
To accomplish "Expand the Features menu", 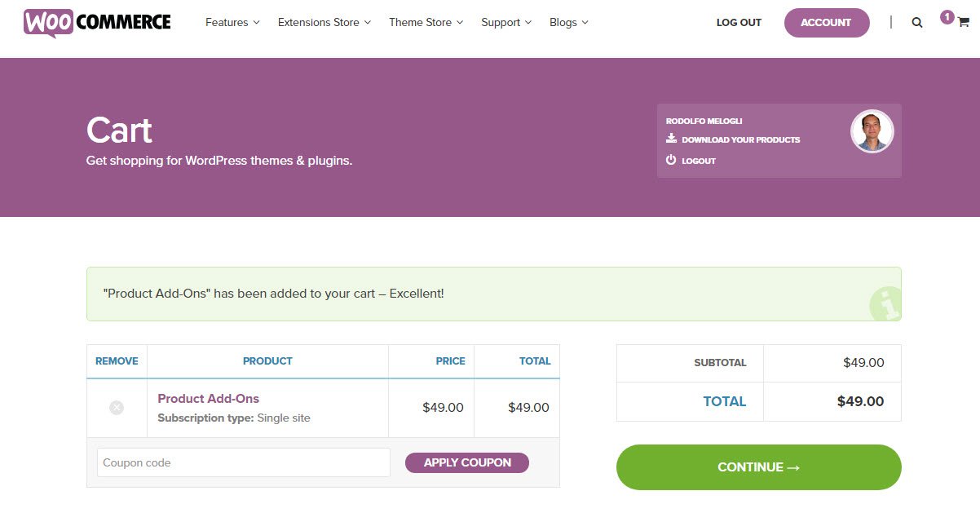I will (x=232, y=23).
